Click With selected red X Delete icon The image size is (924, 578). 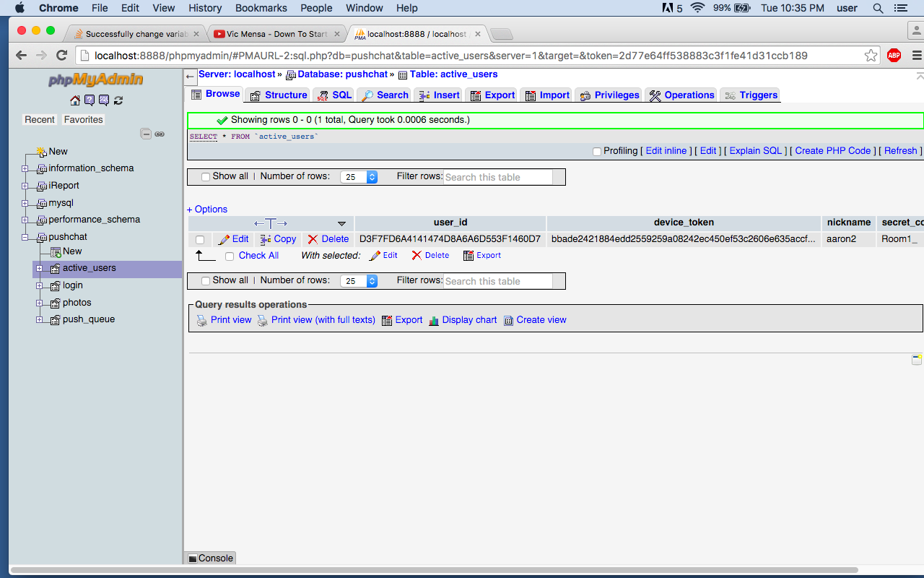(417, 256)
